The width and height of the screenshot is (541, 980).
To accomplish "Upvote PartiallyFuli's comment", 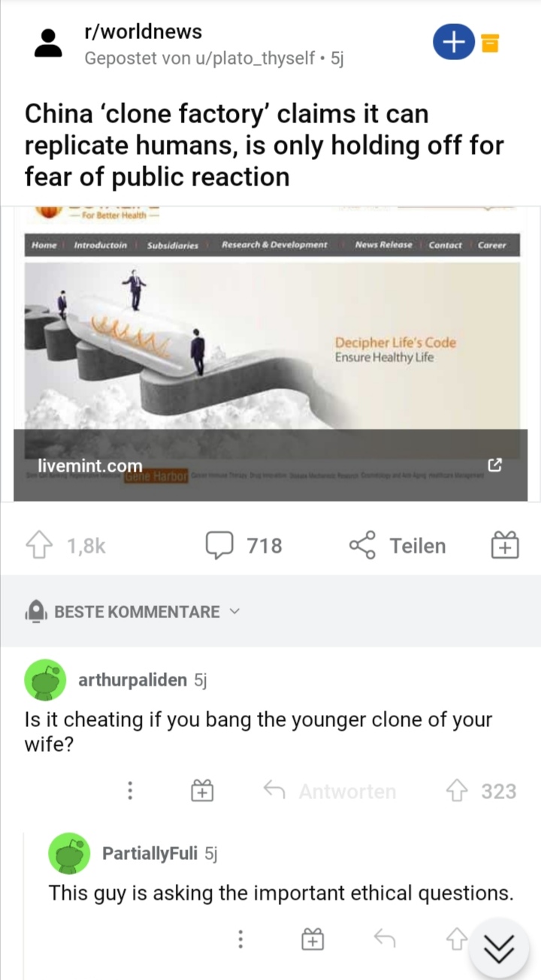I will 456,939.
